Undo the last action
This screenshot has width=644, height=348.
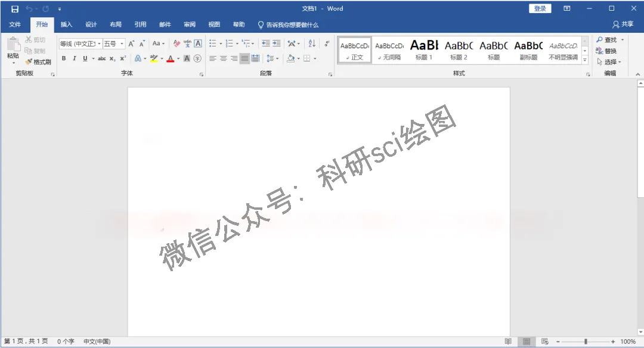29,8
